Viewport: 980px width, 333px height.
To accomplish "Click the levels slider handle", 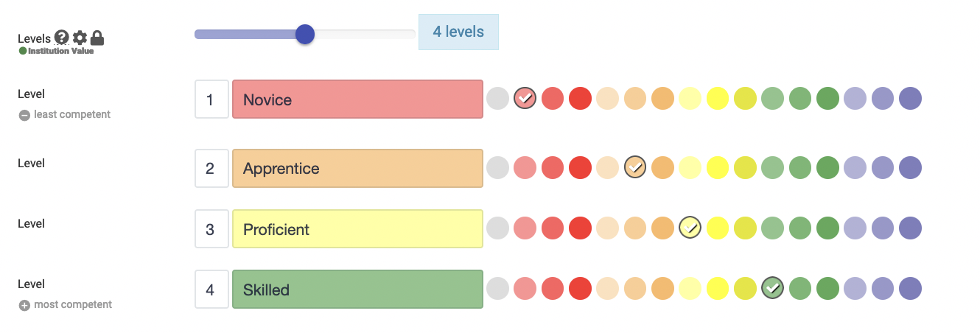I will click(304, 34).
